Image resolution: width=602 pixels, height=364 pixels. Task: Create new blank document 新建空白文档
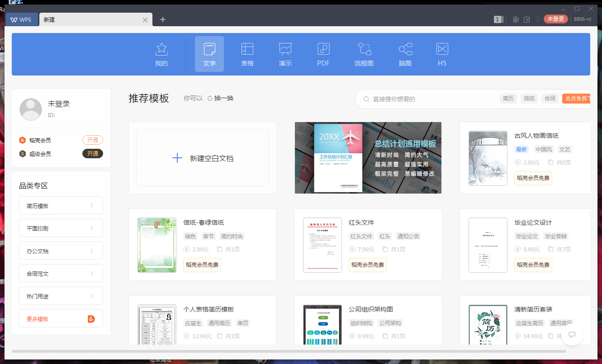pos(203,158)
